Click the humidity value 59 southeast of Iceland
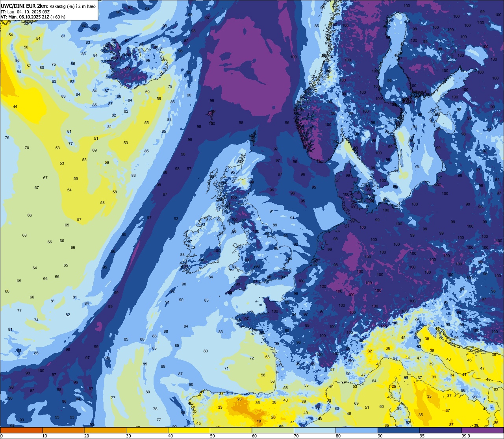This screenshot has width=504, height=439. coord(147,92)
